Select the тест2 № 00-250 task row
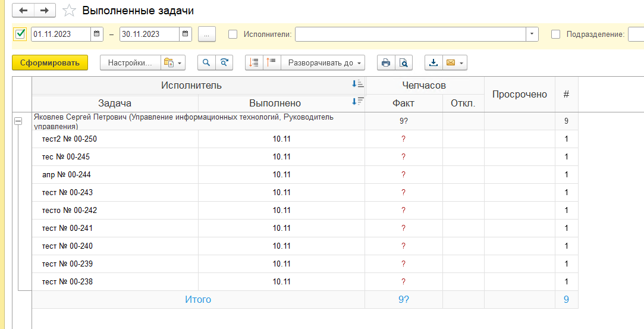The height and width of the screenshot is (329, 644). click(69, 139)
